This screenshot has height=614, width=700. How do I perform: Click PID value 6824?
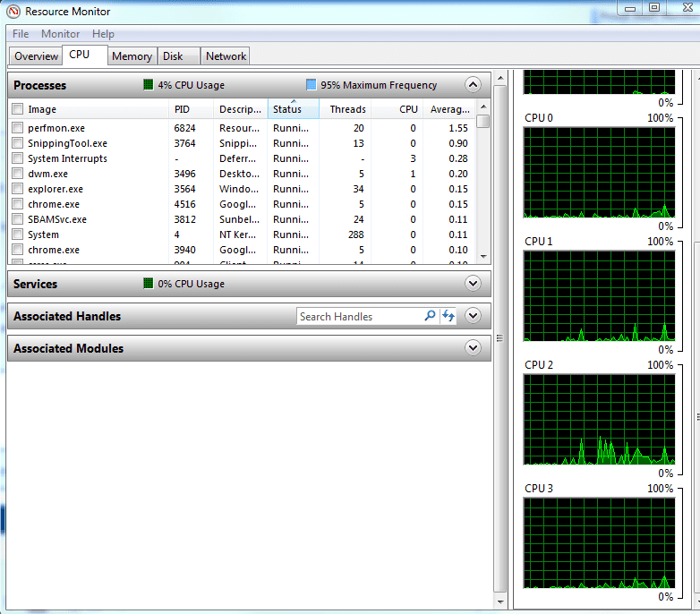pos(184,128)
